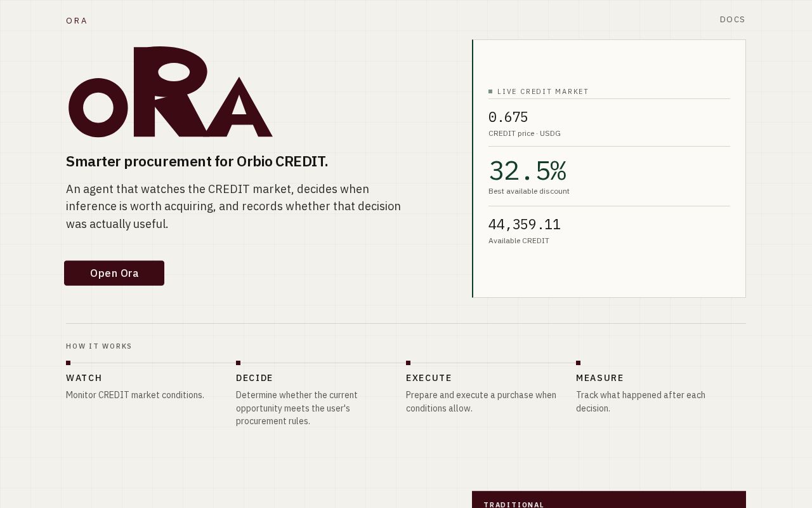
Task: Click the paragraph describing the agent
Action: click(233, 206)
